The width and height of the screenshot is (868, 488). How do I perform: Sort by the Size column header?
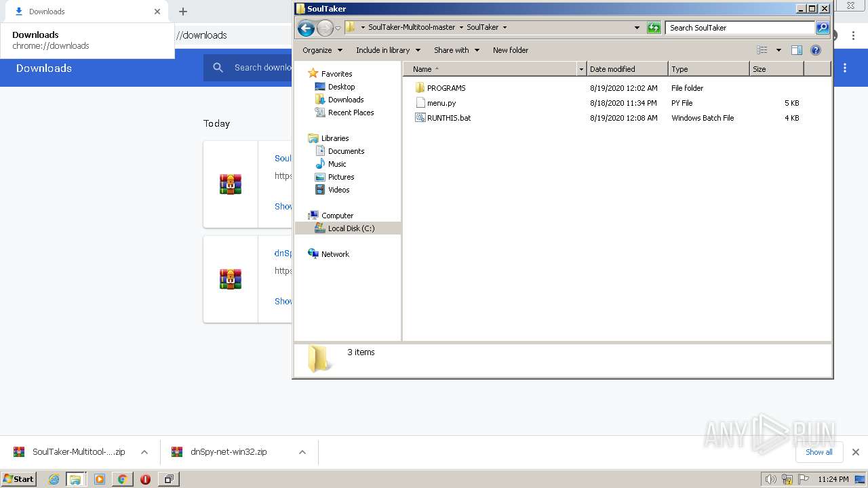click(x=776, y=69)
